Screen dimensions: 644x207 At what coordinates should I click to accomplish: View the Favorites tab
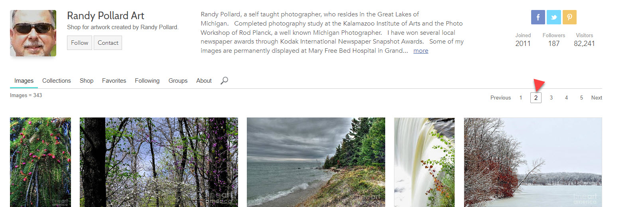click(114, 81)
